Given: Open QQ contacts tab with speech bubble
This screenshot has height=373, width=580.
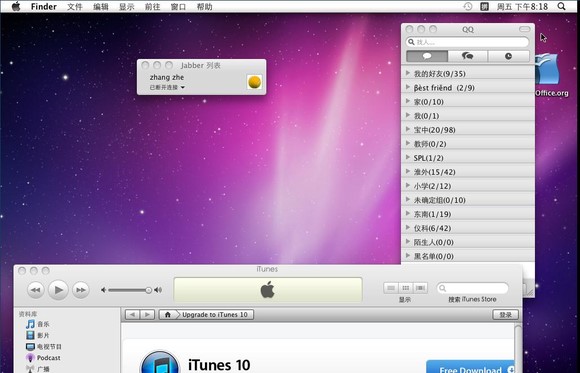Looking at the screenshot, I should tap(427, 56).
